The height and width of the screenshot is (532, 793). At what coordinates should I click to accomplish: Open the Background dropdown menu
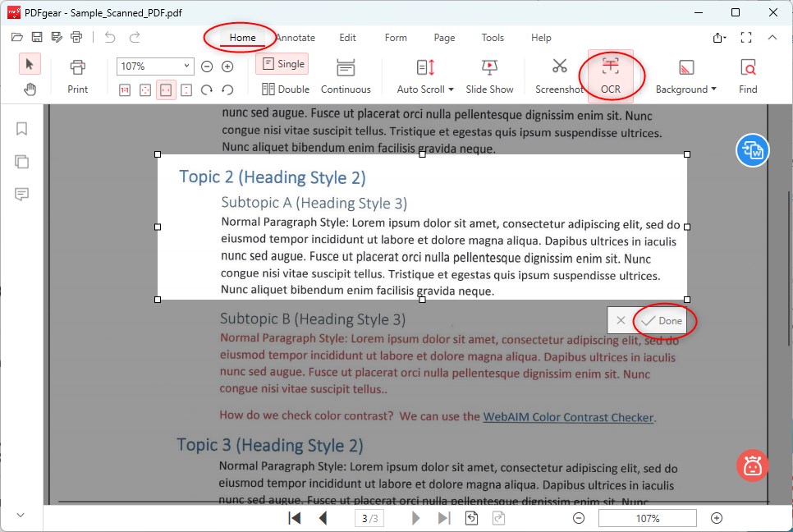713,89
